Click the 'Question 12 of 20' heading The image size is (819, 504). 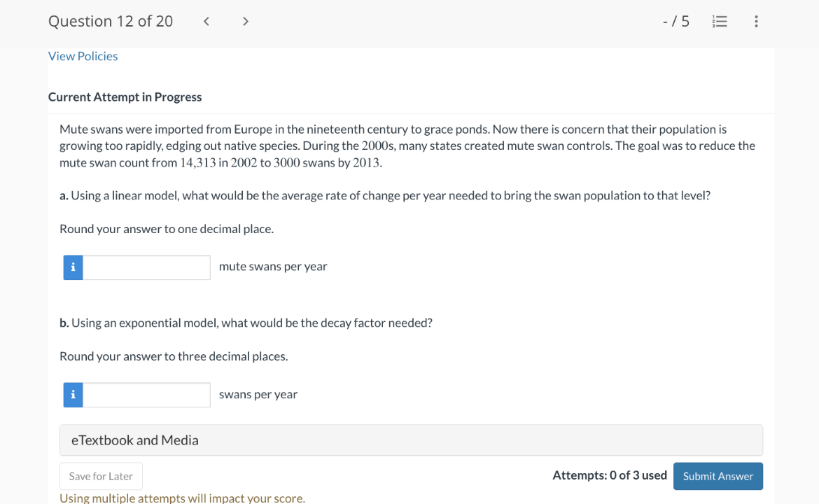111,22
